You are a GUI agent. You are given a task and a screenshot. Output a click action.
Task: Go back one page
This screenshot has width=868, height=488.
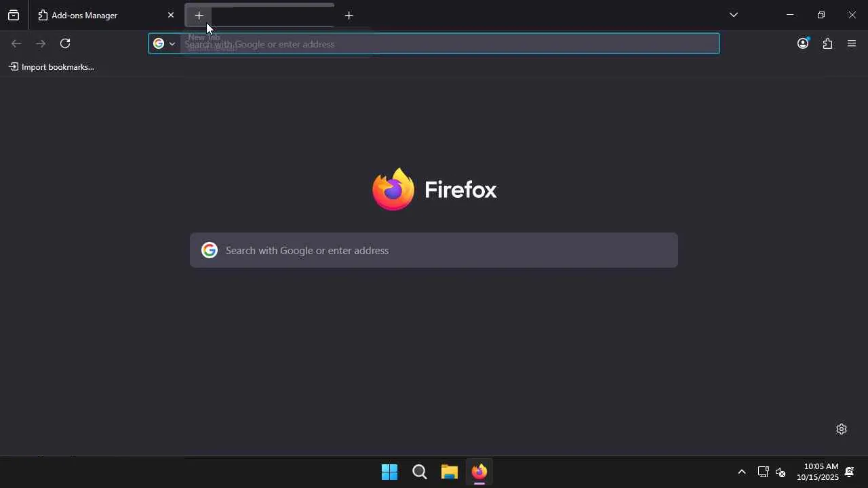(x=16, y=43)
